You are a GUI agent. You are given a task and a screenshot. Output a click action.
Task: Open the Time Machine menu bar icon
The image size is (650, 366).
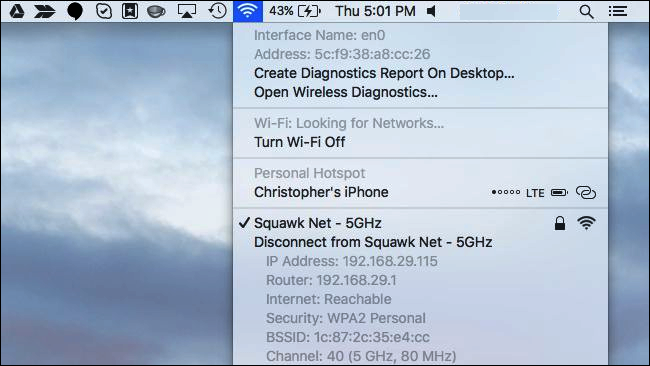(x=217, y=11)
